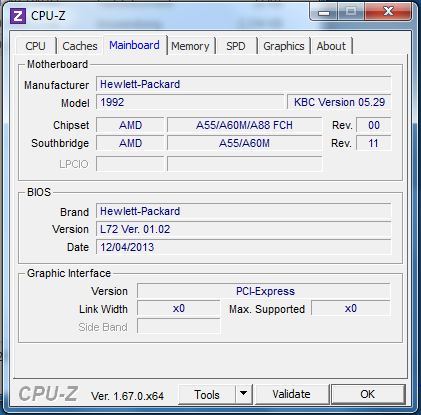Click the BIOS Version L72 Ver. 01.02
This screenshot has height=415, width=421.
coord(244,229)
